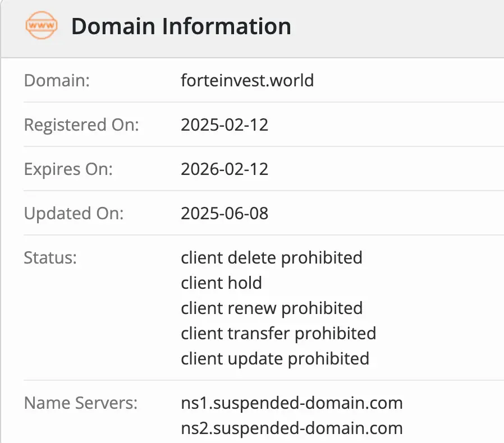The image size is (504, 443).
Task: Select ns1.suspended-domain.com name server
Action: pyautogui.click(x=292, y=403)
